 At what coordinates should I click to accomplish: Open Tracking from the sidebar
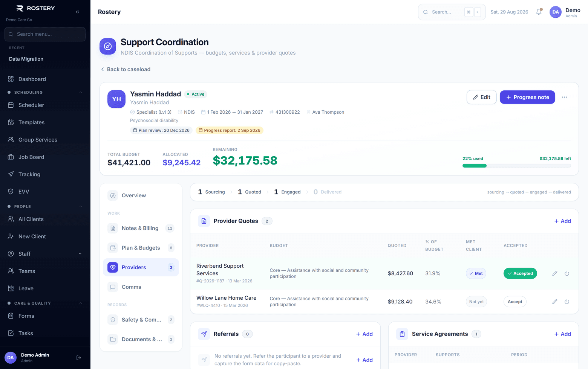(45, 174)
